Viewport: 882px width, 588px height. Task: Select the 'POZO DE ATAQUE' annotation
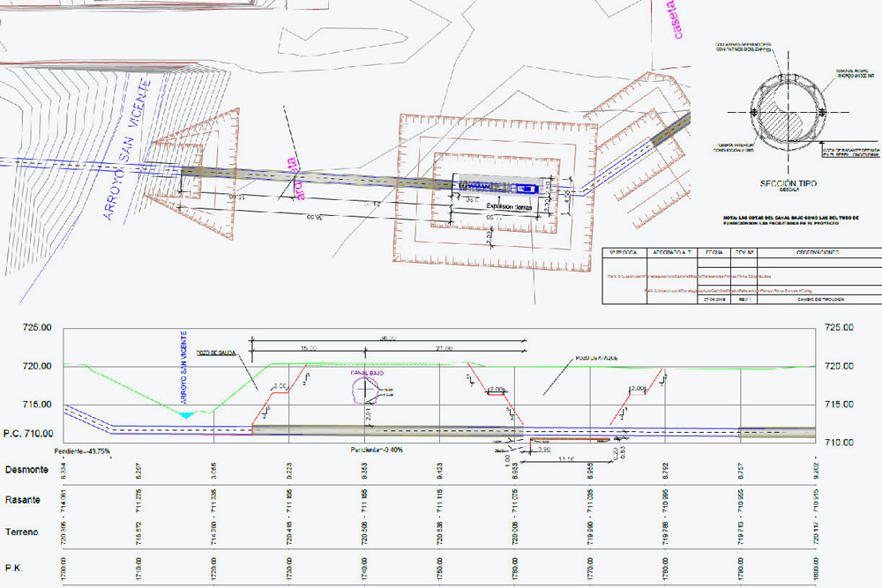click(594, 358)
